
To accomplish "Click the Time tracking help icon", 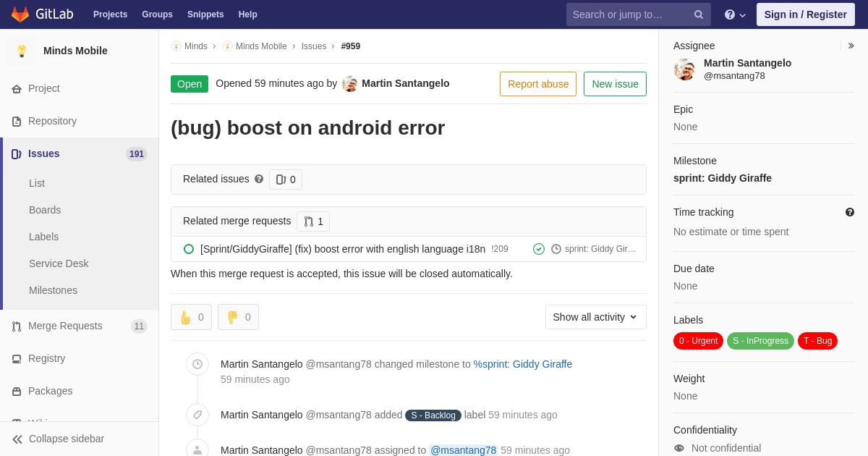I will click(850, 212).
